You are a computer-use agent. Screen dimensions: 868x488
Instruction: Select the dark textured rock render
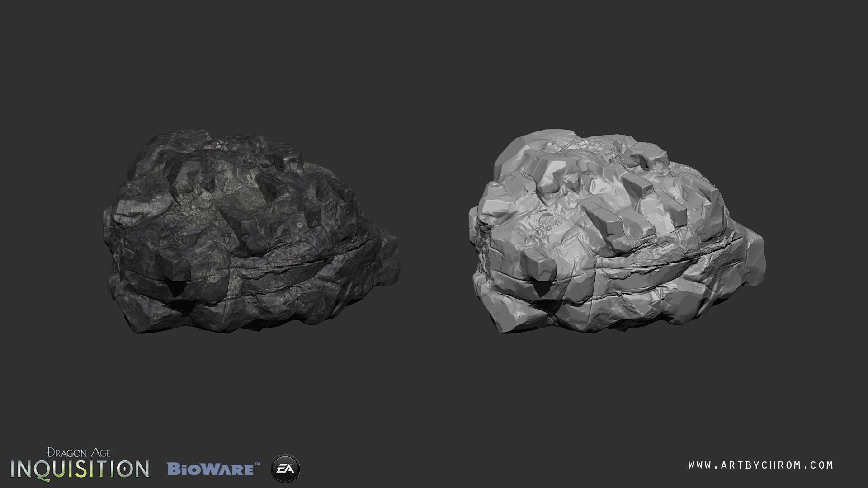(252, 232)
